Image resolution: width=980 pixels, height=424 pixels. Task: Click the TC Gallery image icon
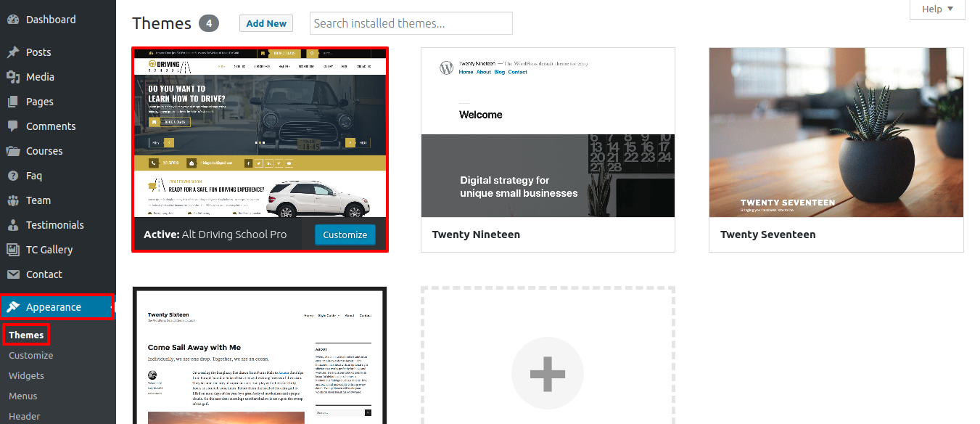(13, 250)
